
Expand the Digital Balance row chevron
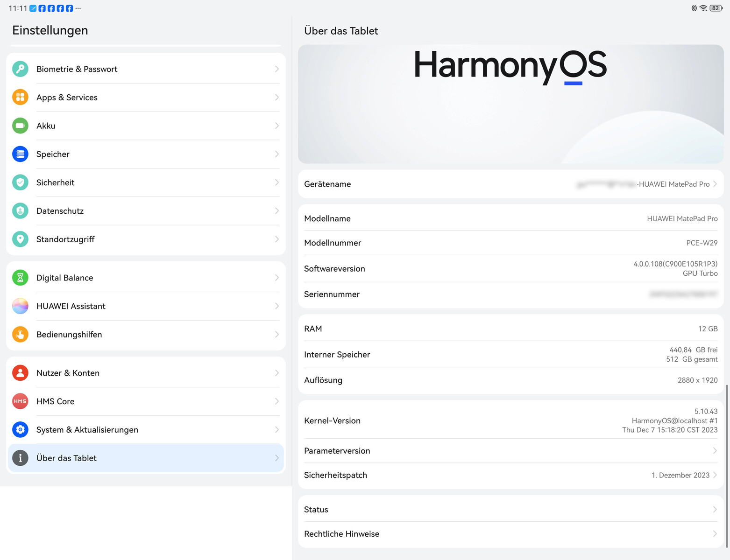pyautogui.click(x=277, y=278)
